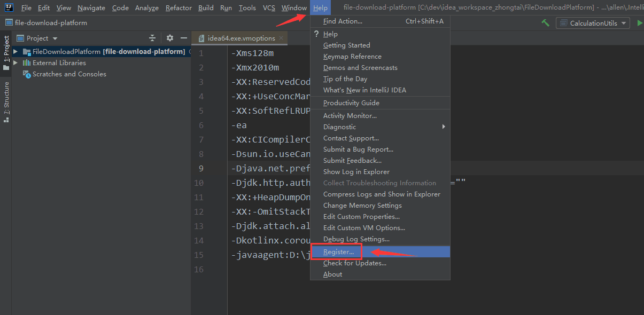Expand the FileDownloadPlatform tree node

[x=15, y=52]
